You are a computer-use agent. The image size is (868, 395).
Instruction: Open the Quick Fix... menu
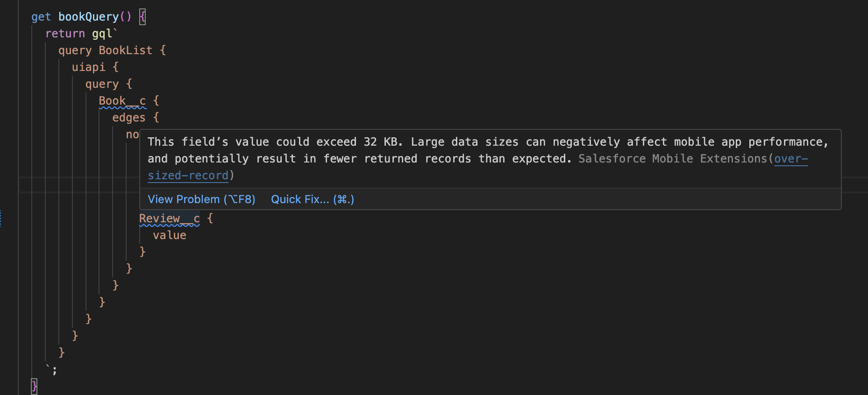(x=312, y=199)
